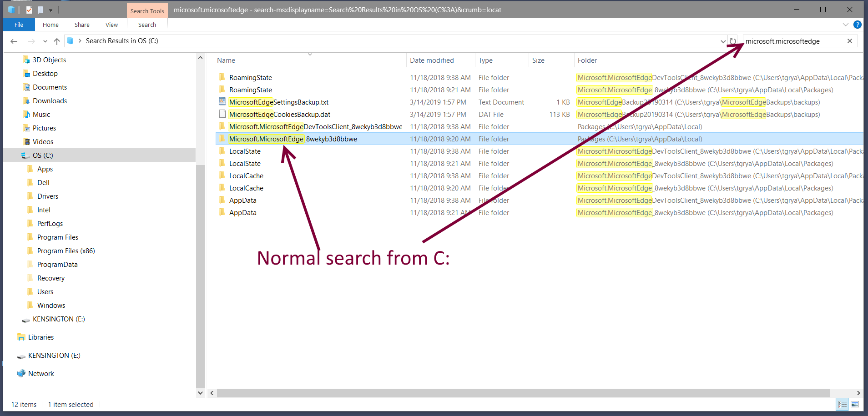Click horizontal scrollbar right arrow

[x=858, y=393]
